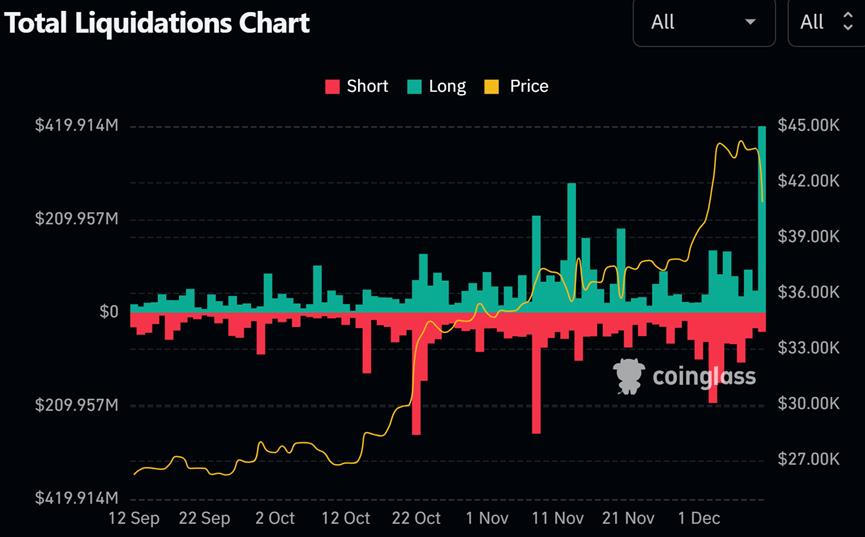
Task: Click the caret arrow in first All dropdown
Action: 750,22
